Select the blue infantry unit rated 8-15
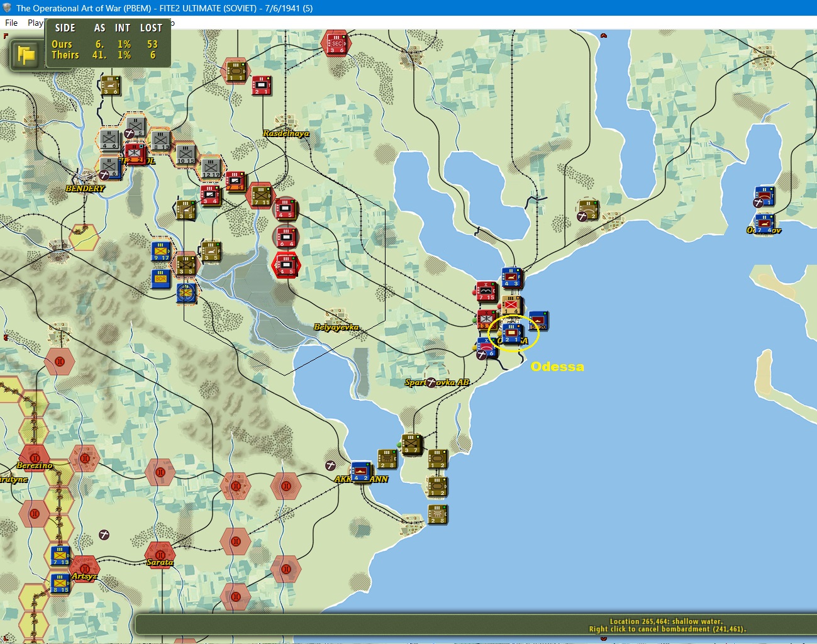 point(60,583)
